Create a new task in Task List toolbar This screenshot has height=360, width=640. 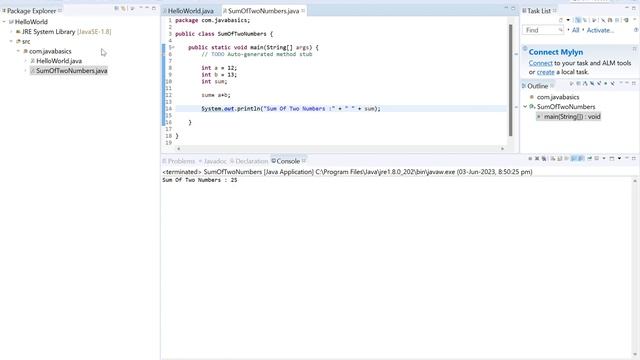(561, 20)
